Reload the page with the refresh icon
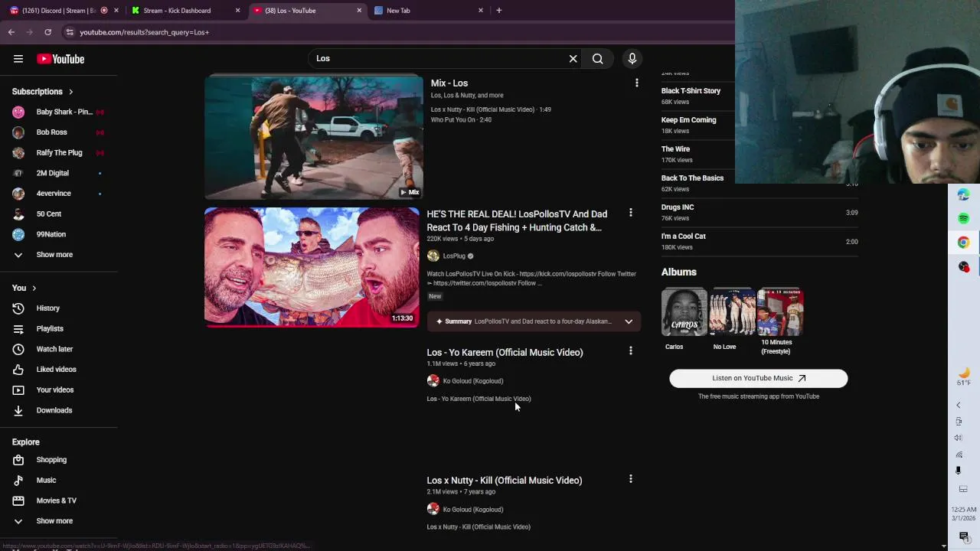 47,32
